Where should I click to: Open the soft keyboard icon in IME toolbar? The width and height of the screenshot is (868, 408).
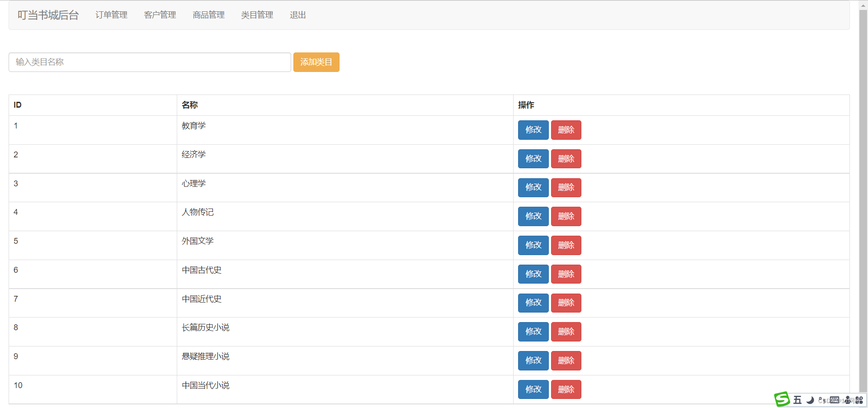[x=835, y=400]
